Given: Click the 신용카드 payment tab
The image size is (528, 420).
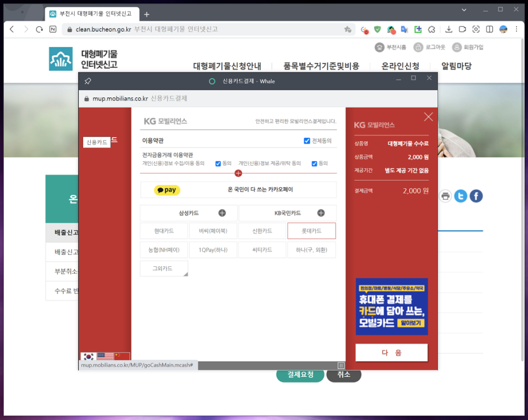Looking at the screenshot, I should [97, 143].
